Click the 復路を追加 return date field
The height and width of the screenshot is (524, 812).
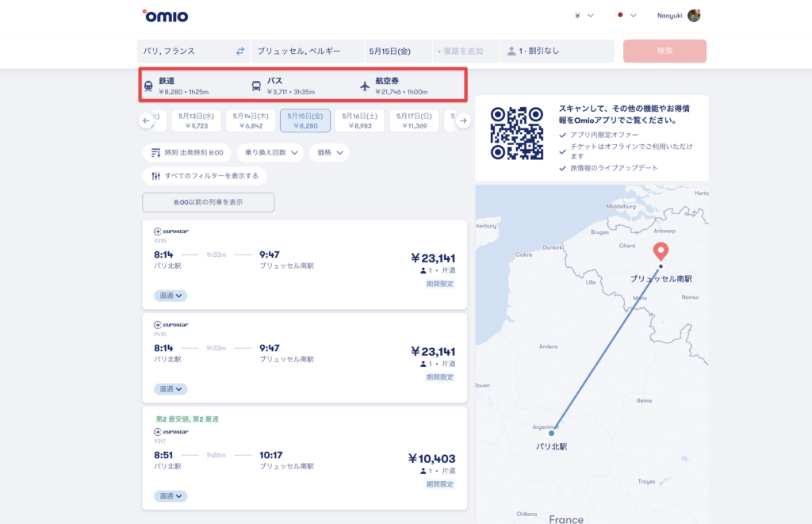pyautogui.click(x=462, y=51)
